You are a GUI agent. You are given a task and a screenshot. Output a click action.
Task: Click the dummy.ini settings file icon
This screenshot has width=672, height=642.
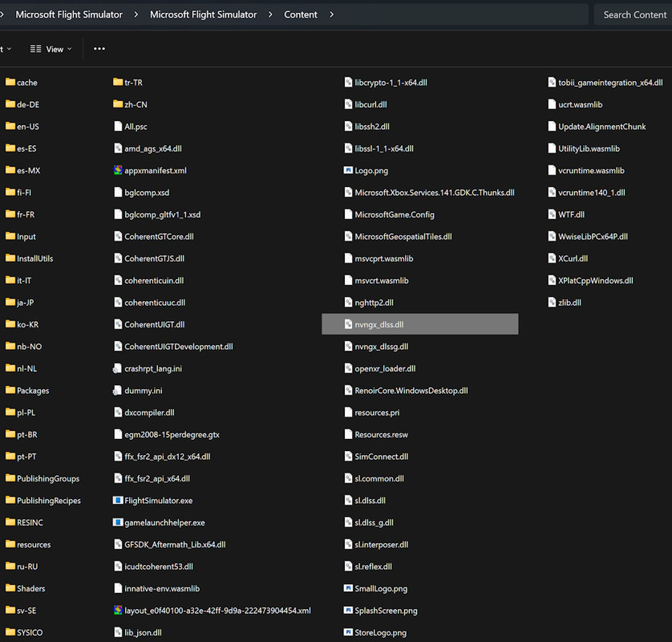[117, 390]
